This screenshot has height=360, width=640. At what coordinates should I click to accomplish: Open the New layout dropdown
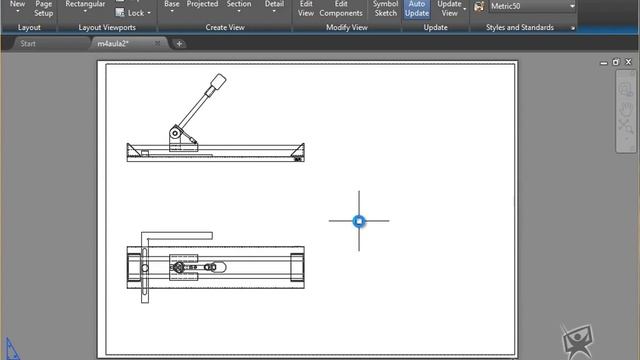pos(18,7)
